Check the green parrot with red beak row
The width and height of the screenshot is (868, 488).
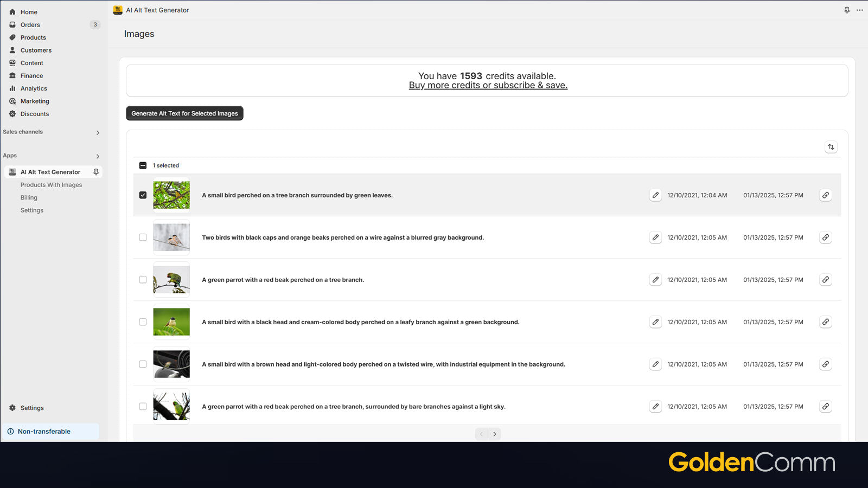coord(143,279)
